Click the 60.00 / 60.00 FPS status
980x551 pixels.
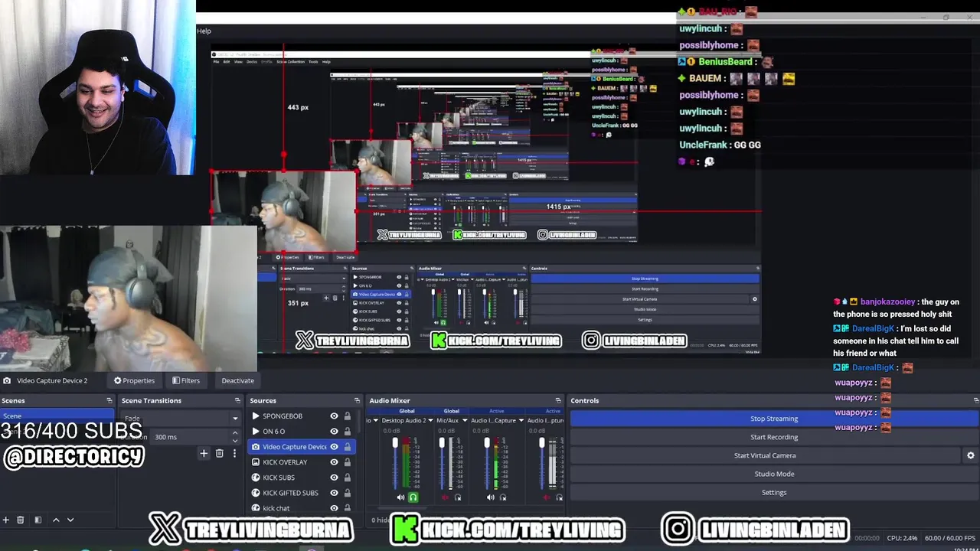[x=949, y=538]
